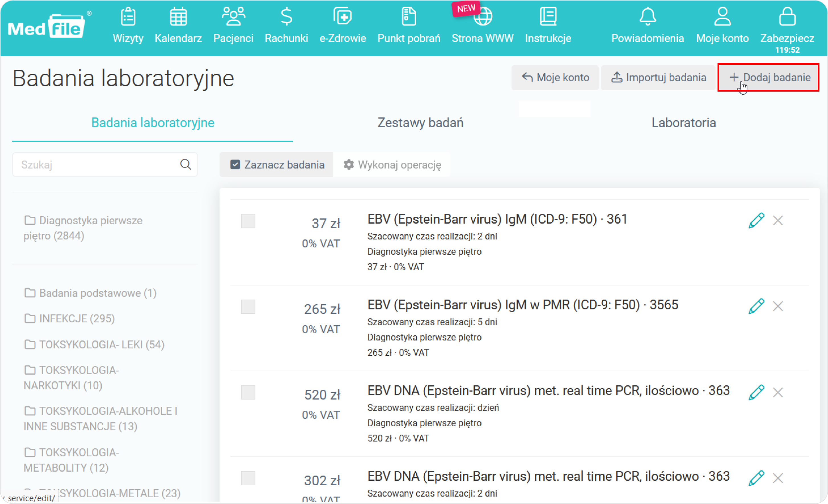This screenshot has width=828, height=504.
Task: Open the INFEKCJE category folder
Action: [69, 318]
